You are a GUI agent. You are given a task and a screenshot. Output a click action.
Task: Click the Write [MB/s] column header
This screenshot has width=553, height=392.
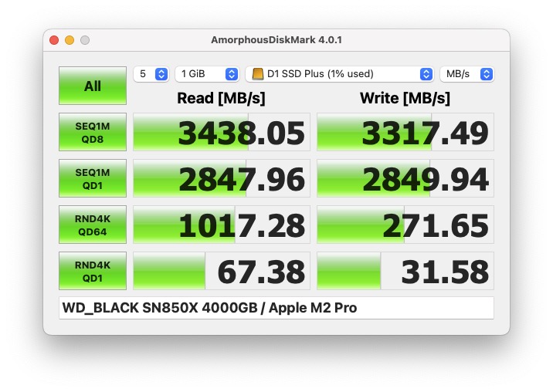[405, 98]
